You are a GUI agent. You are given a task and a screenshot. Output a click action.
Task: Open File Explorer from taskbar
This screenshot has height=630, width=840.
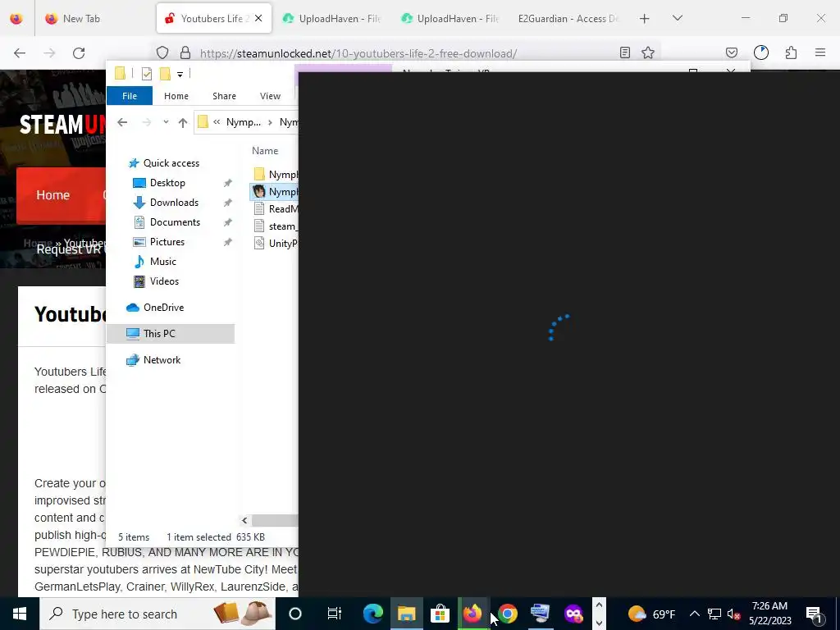click(x=407, y=614)
